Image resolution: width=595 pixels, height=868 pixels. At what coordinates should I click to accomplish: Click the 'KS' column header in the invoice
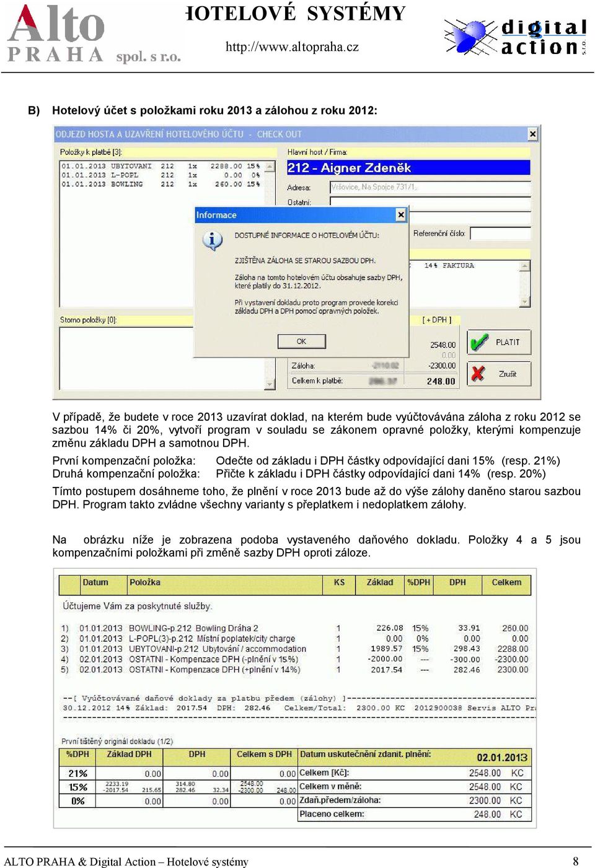339,582
